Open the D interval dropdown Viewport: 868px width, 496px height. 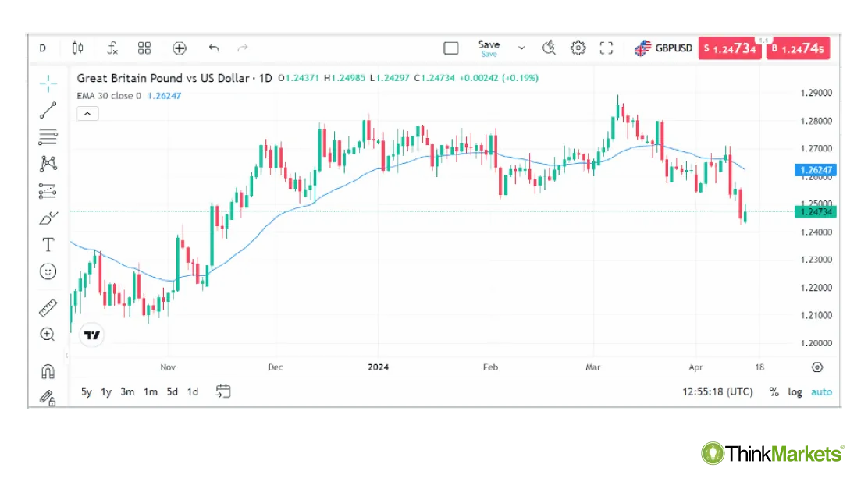(43, 48)
